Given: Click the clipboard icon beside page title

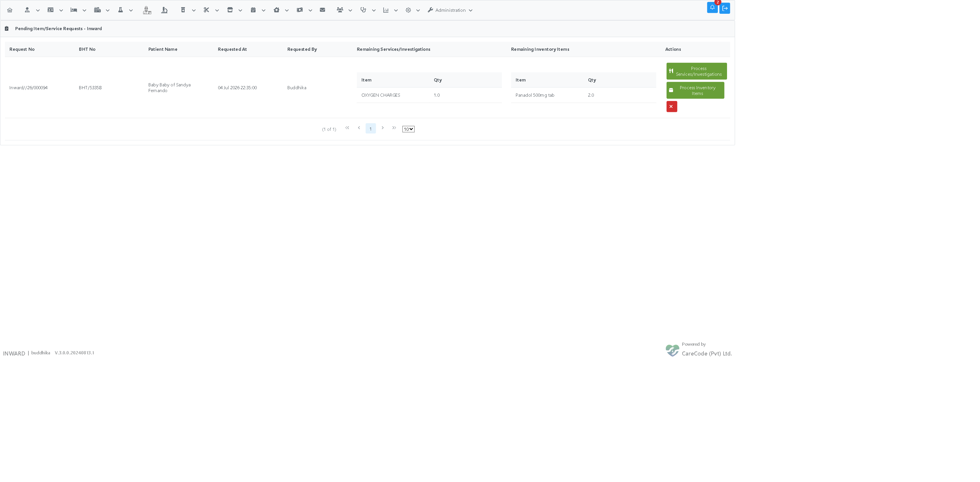Looking at the screenshot, I should pos(7,29).
